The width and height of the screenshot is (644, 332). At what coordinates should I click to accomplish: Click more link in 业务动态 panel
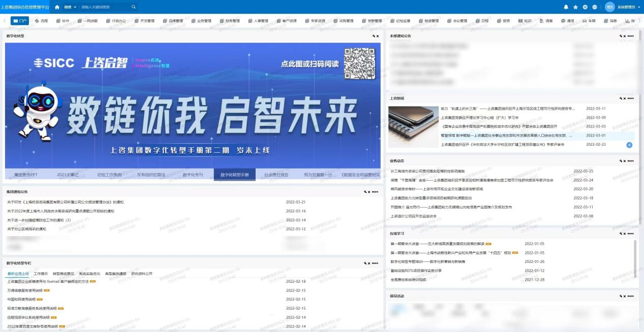coord(630,161)
